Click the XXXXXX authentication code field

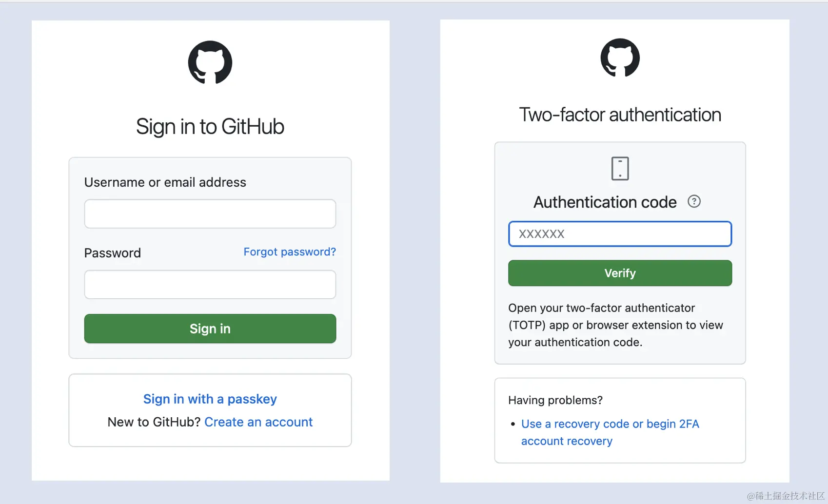[620, 234]
